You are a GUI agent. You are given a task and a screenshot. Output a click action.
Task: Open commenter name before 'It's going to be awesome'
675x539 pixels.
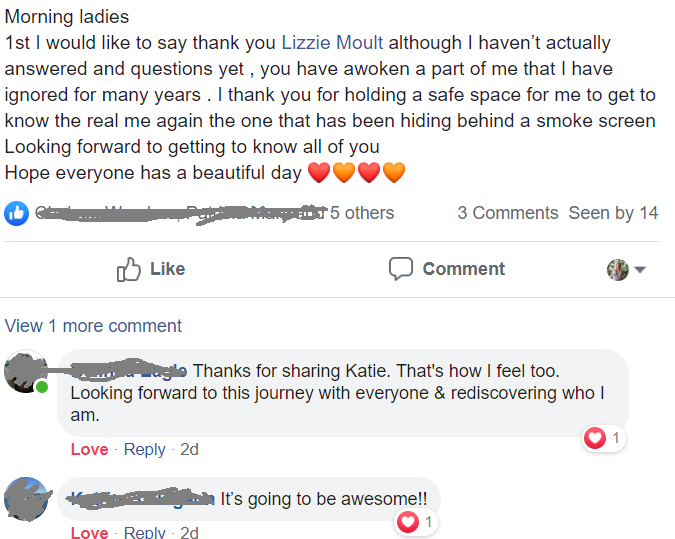point(140,498)
